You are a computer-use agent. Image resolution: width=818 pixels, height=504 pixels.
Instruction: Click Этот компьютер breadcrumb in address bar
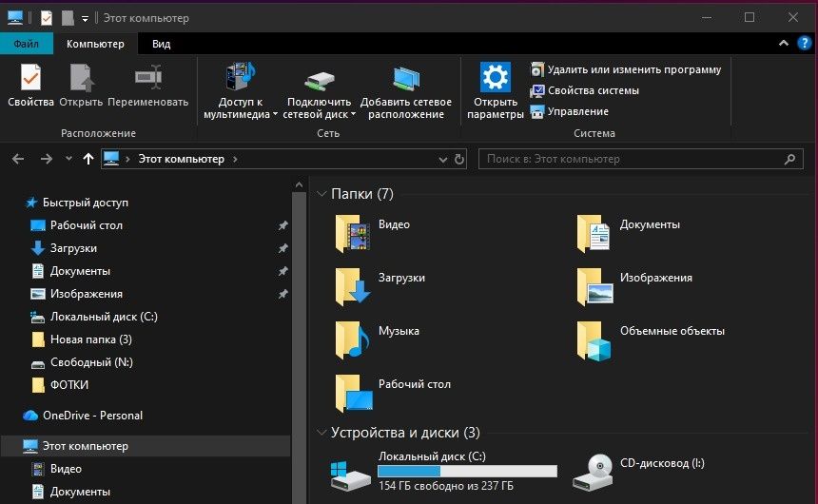[181, 159]
